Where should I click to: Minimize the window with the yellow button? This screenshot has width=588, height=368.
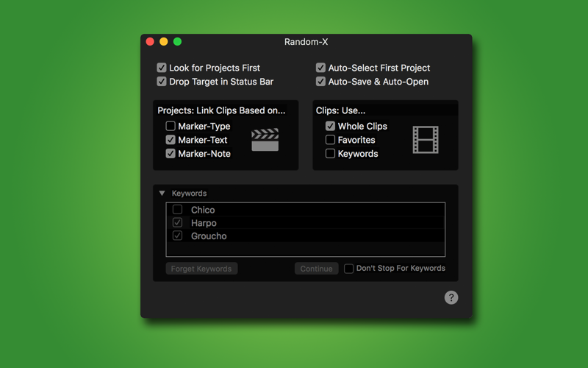pyautogui.click(x=163, y=41)
